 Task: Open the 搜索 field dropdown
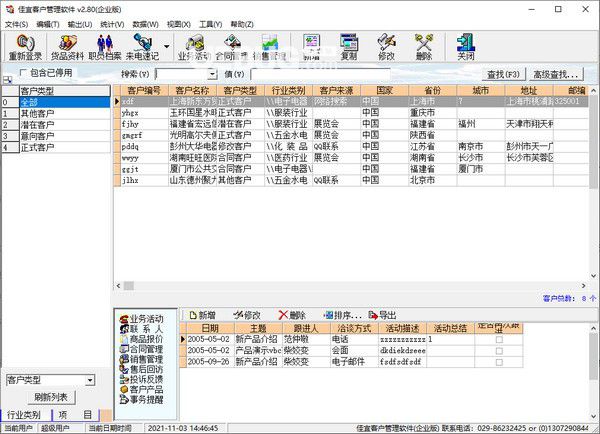(x=212, y=74)
